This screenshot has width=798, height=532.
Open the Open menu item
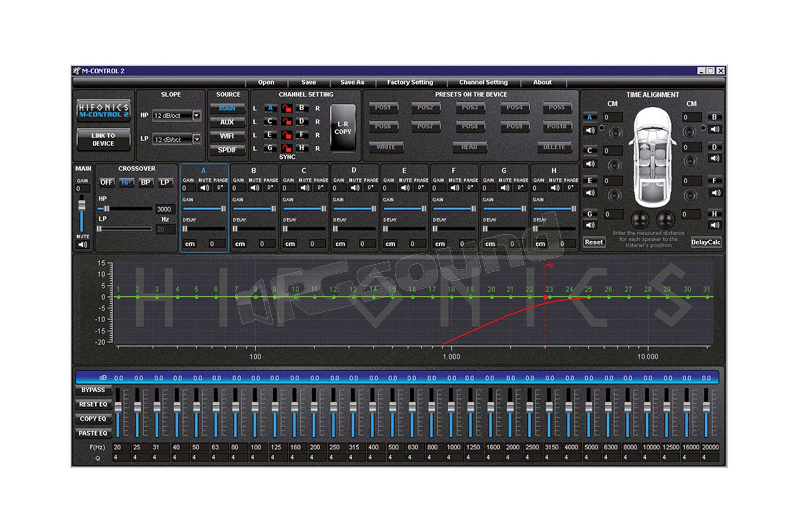[x=266, y=82]
